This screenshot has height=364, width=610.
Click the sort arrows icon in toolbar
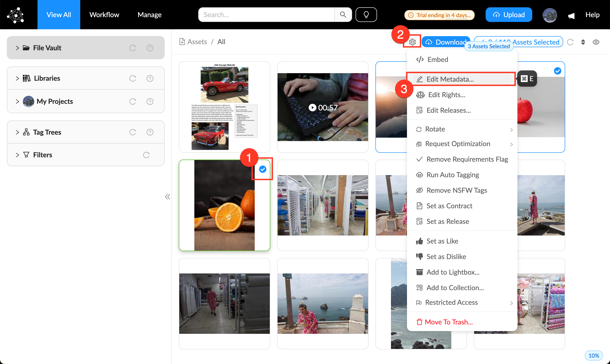coord(583,42)
